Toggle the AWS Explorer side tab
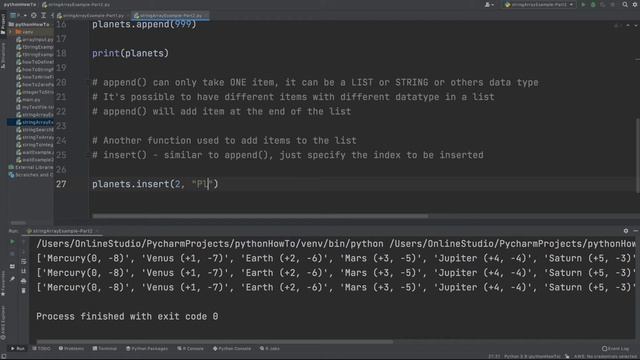The image size is (640, 360). (3, 322)
